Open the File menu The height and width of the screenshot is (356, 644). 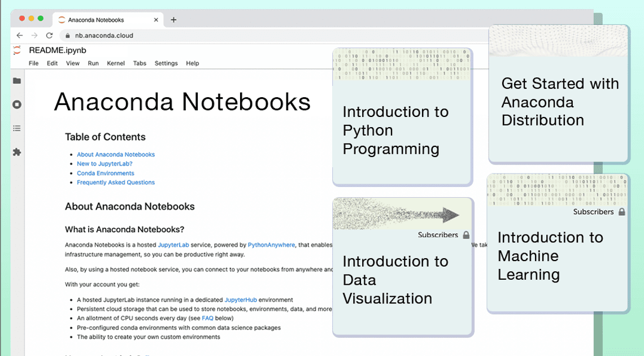pyautogui.click(x=34, y=63)
